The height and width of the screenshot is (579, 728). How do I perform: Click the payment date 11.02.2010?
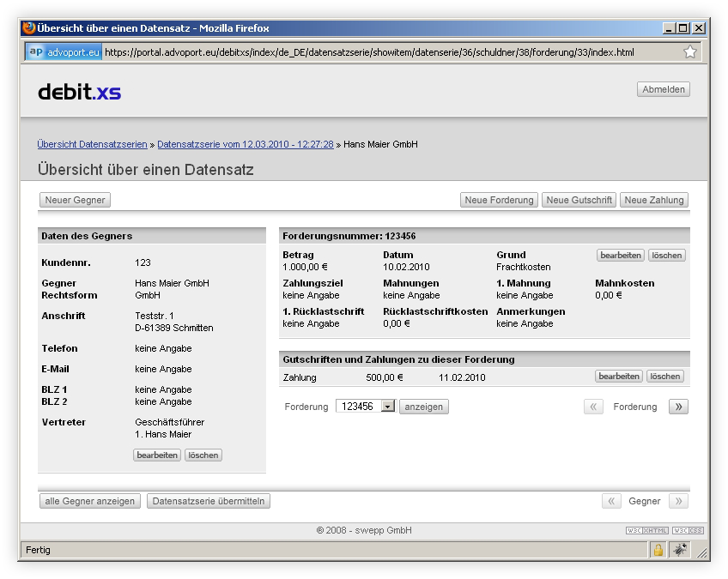[x=462, y=377]
